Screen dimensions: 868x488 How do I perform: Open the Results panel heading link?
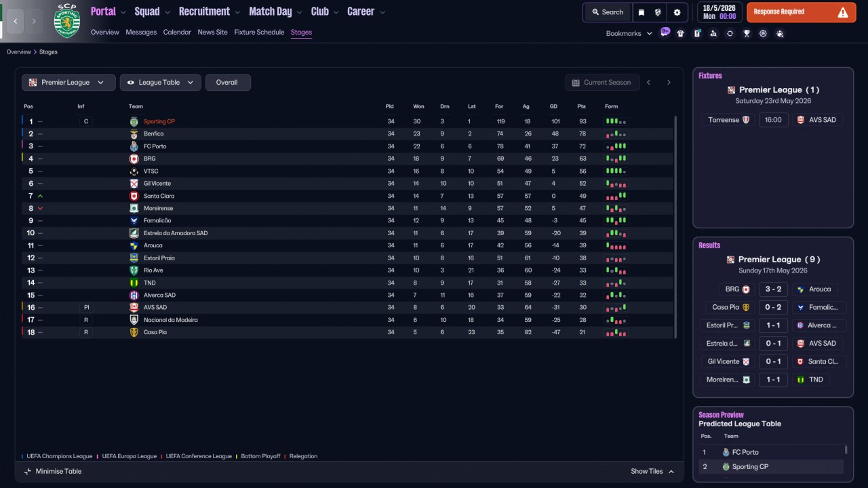click(709, 245)
